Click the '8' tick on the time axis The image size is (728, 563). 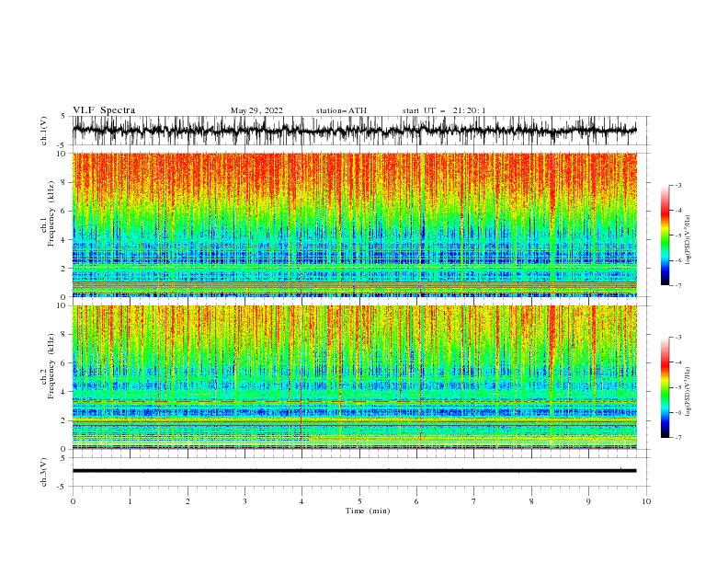[531, 501]
